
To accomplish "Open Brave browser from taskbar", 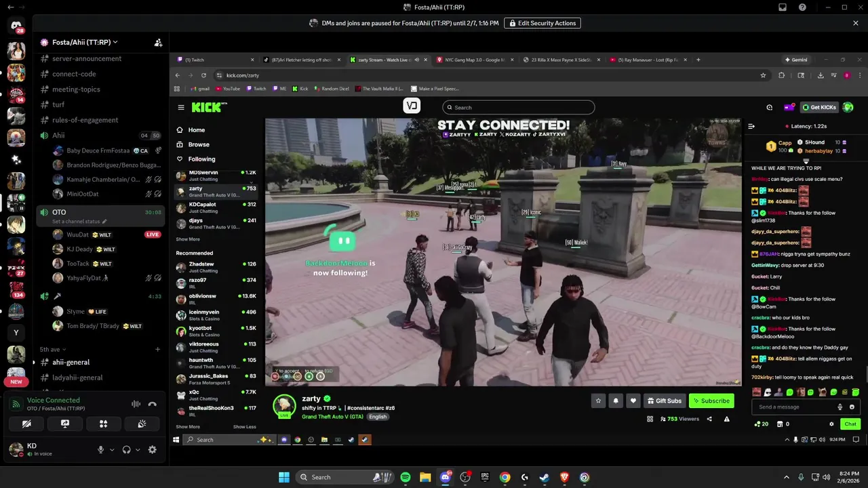I will click(x=565, y=477).
